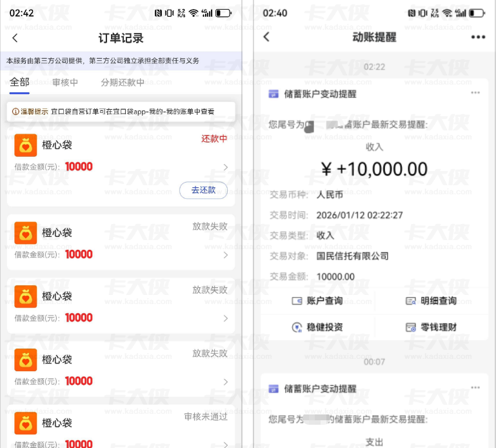
Task: Open 稳健投资
Action: point(317,327)
